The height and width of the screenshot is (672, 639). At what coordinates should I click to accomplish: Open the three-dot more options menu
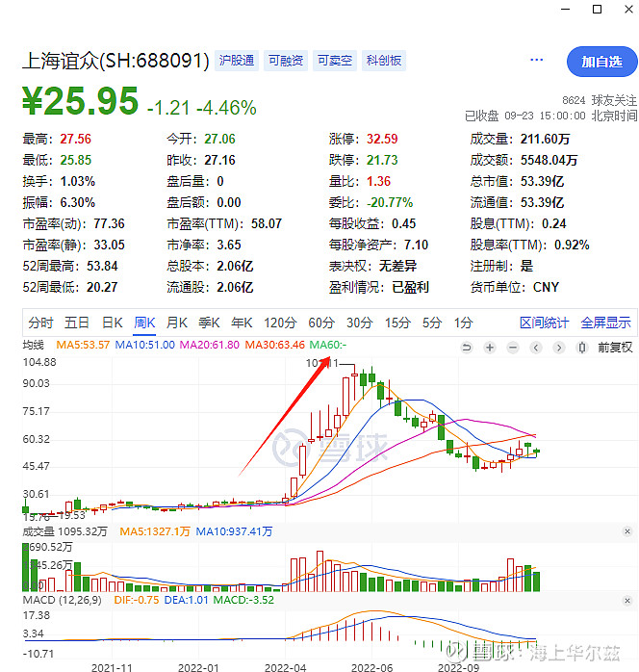tap(537, 60)
